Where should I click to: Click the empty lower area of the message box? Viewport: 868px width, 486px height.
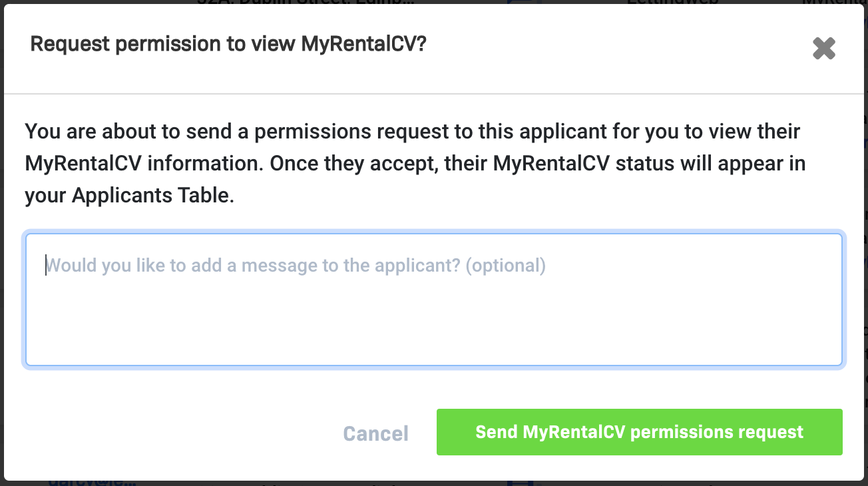434,333
